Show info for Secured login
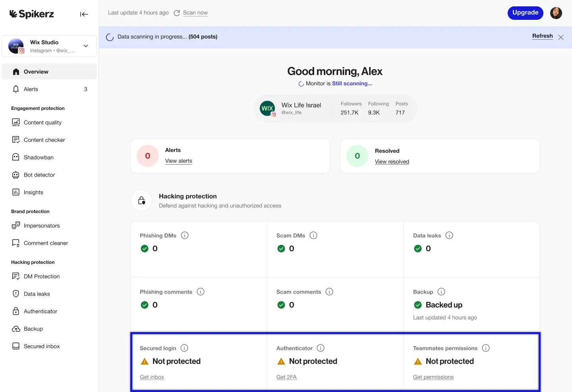Image resolution: width=572 pixels, height=392 pixels. (x=184, y=348)
